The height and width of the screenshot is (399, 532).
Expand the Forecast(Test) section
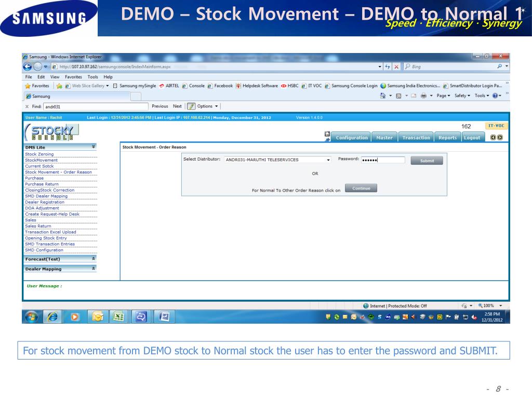pos(94,259)
